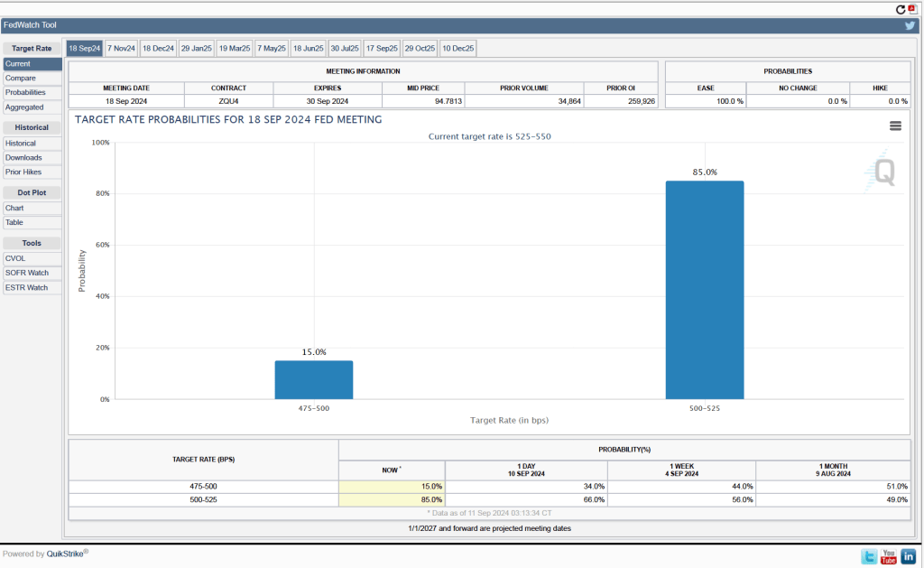Go to the Prior Hikes view
The height and width of the screenshot is (568, 924).
pyautogui.click(x=23, y=172)
